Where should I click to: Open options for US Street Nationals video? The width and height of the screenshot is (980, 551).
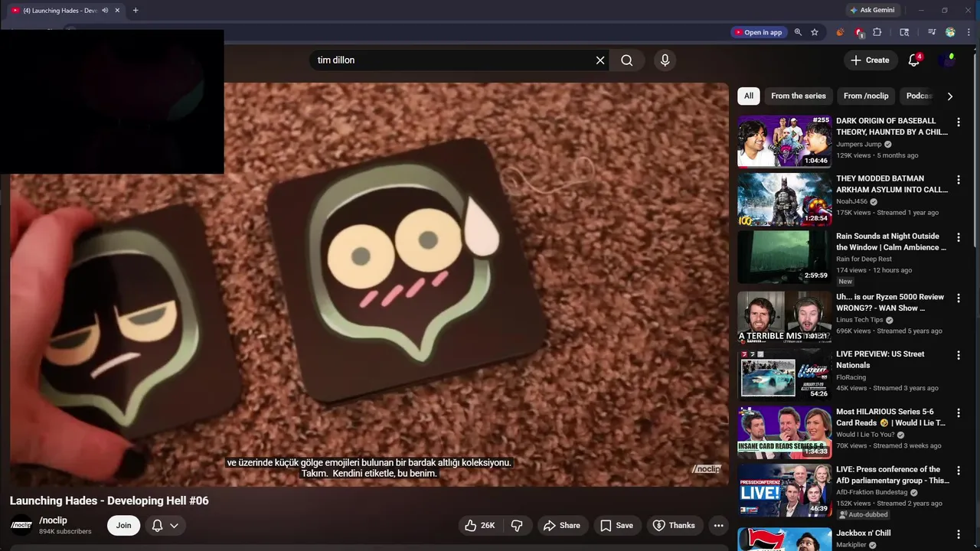[x=958, y=355]
